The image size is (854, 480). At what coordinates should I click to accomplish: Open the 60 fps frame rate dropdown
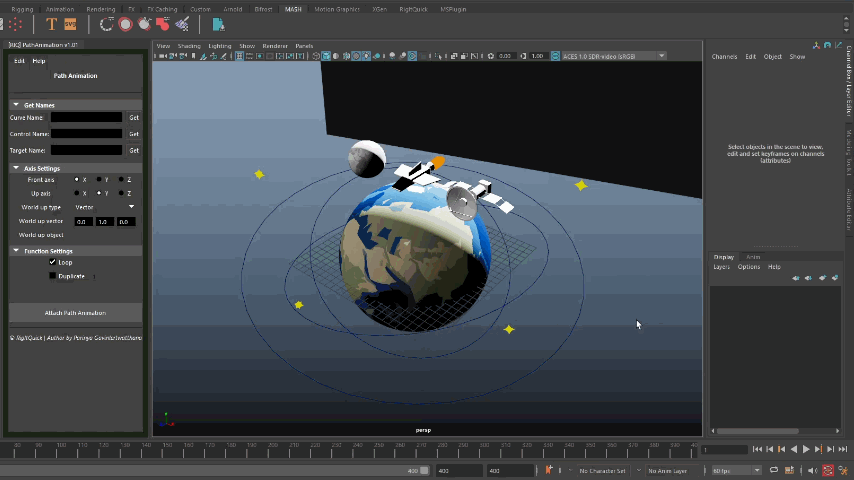click(736, 471)
